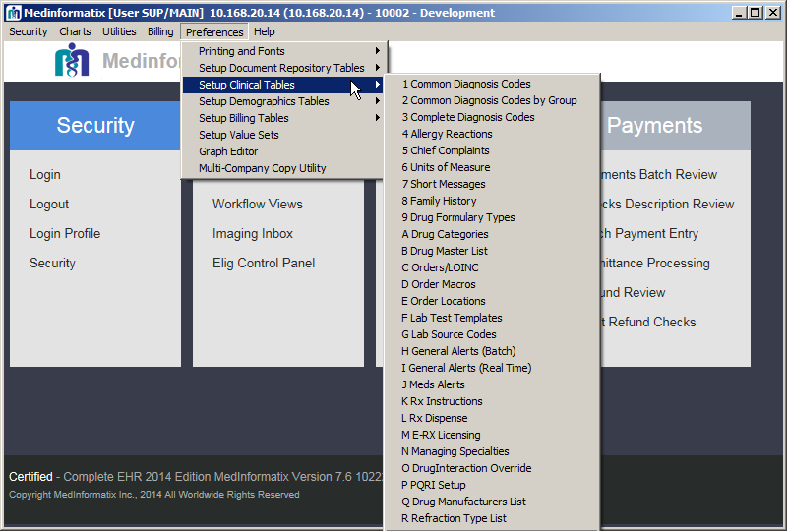Select 2 Common Diagnosis Codes by Group

[x=492, y=100]
